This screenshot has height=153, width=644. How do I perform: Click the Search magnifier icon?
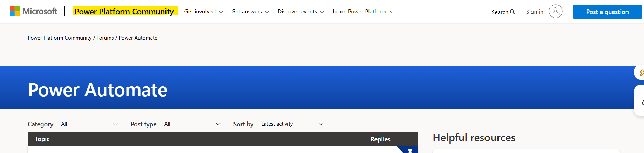coord(512,12)
